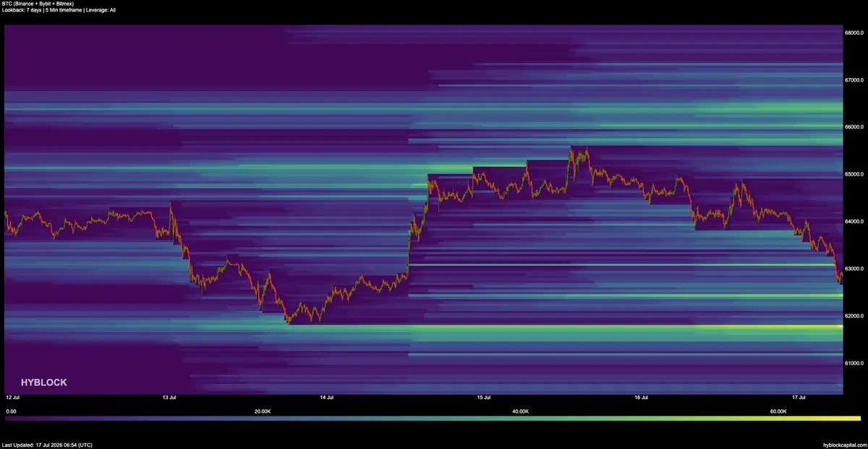Click the 64000.0 price axis label
Image resolution: width=868 pixels, height=449 pixels.
point(854,221)
